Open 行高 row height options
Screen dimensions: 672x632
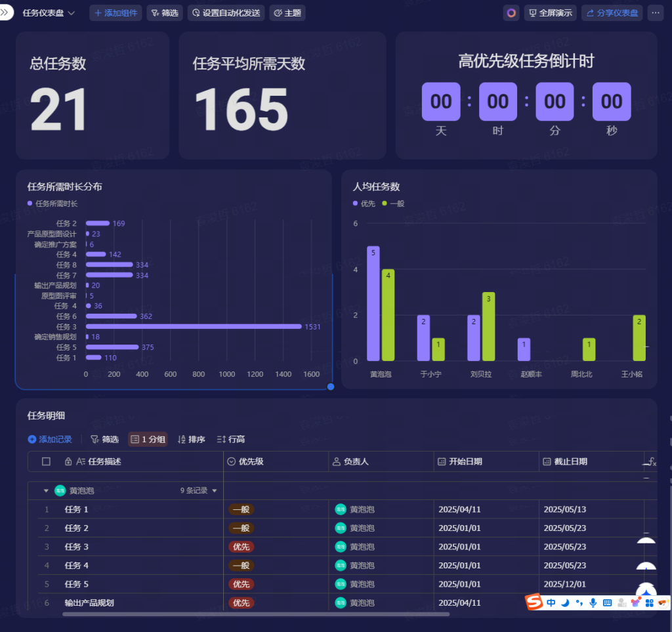click(x=231, y=440)
